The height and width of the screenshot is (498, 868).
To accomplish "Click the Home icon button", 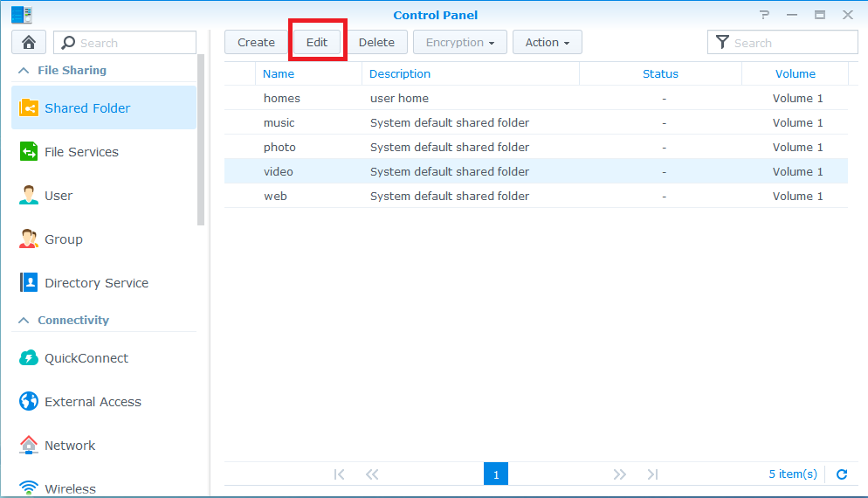I will coord(29,43).
